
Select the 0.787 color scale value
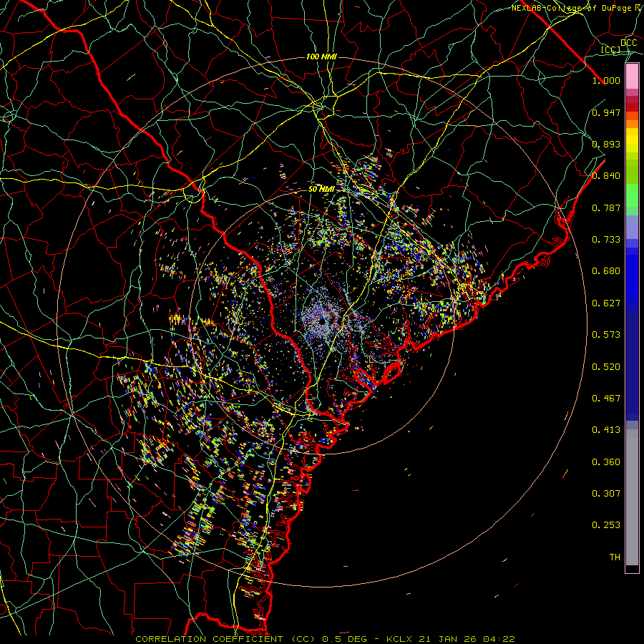tap(606, 208)
